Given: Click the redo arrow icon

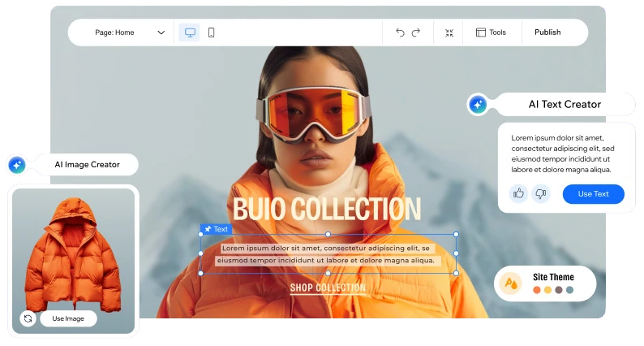Looking at the screenshot, I should click(x=416, y=32).
